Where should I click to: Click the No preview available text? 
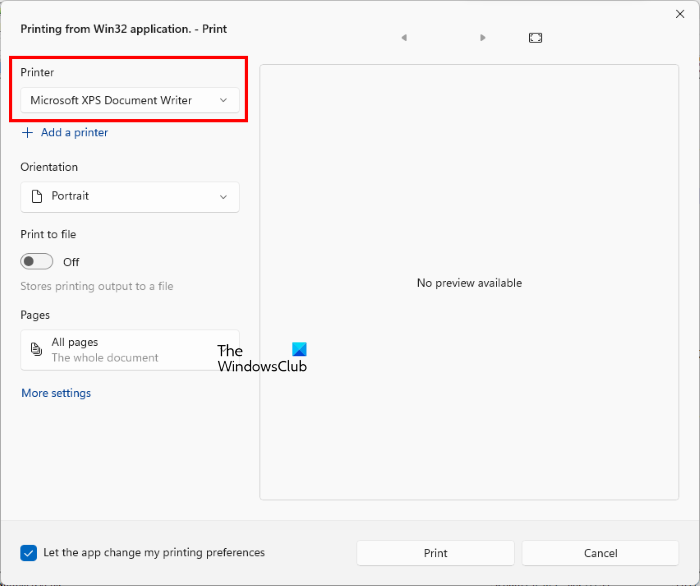click(469, 283)
